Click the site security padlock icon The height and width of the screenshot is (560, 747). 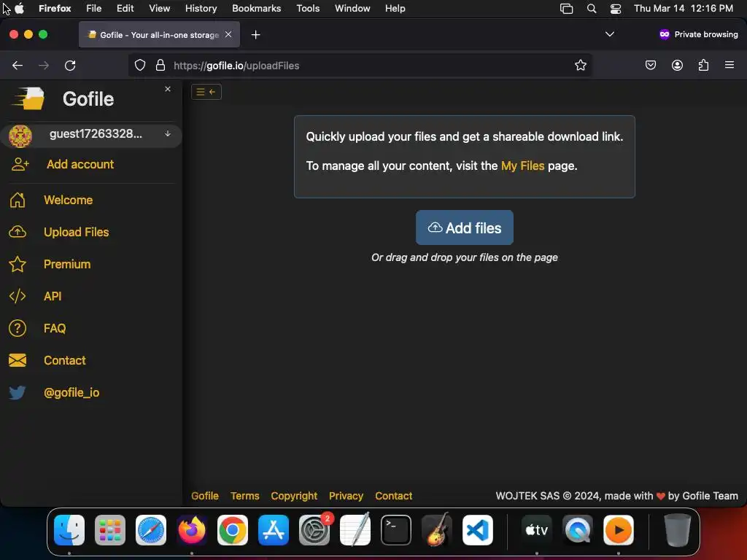click(160, 65)
